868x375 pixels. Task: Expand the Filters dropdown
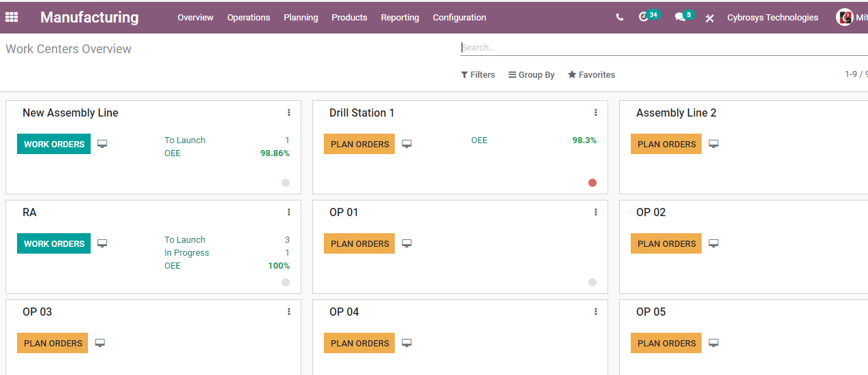coord(478,75)
